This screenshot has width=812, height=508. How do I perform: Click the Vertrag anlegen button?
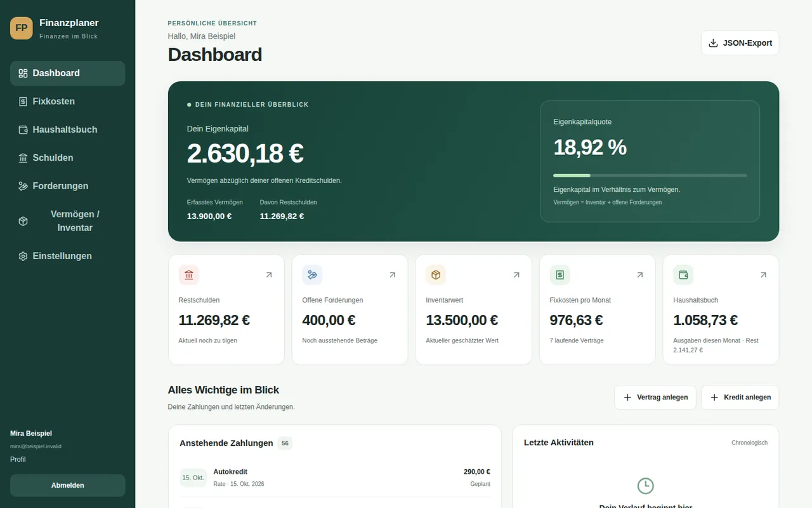pyautogui.click(x=655, y=398)
